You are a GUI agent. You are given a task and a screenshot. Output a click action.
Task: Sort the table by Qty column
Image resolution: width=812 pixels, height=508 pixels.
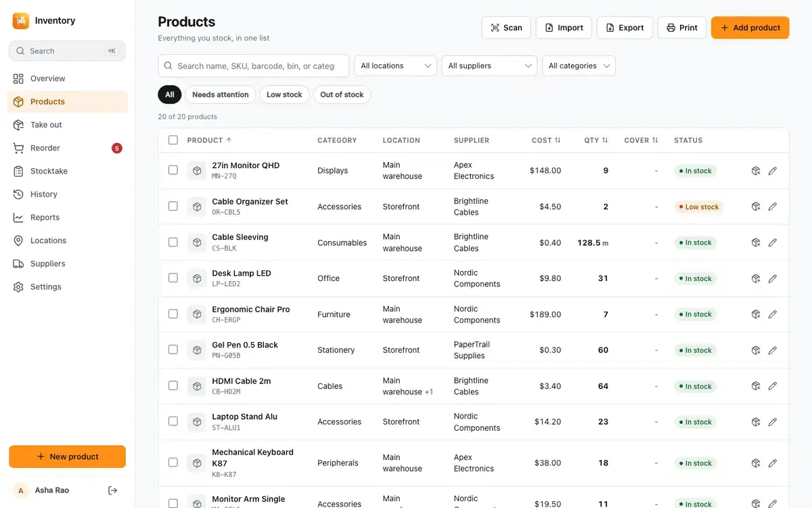tap(596, 140)
